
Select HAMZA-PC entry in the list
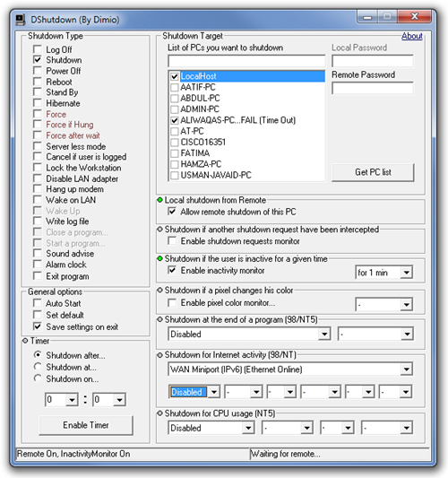(x=201, y=164)
